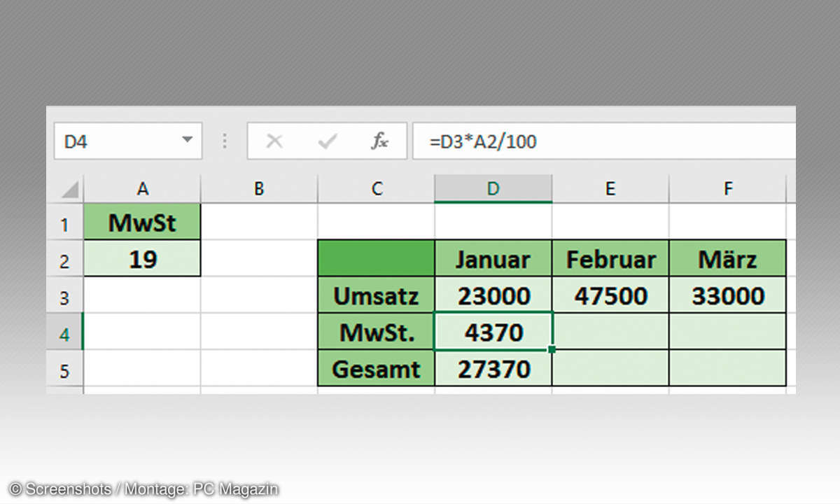
Task: Click empty cell E4 under Februar
Action: pyautogui.click(x=610, y=332)
